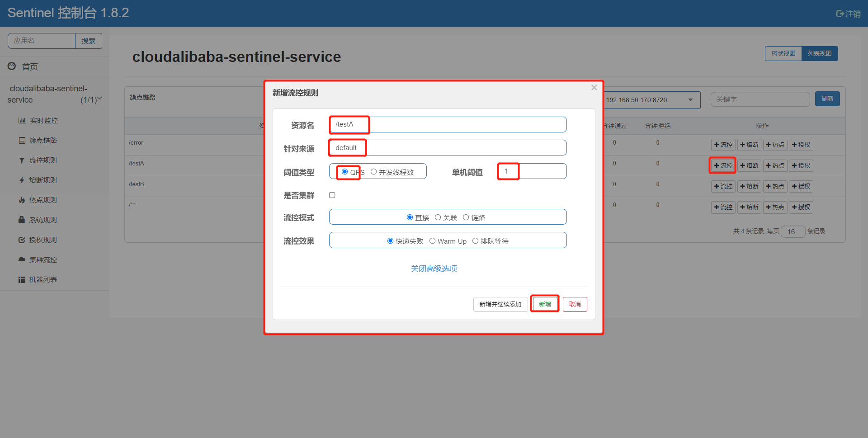
Task: Open 集群流控 cluster flow control
Action: 43,260
